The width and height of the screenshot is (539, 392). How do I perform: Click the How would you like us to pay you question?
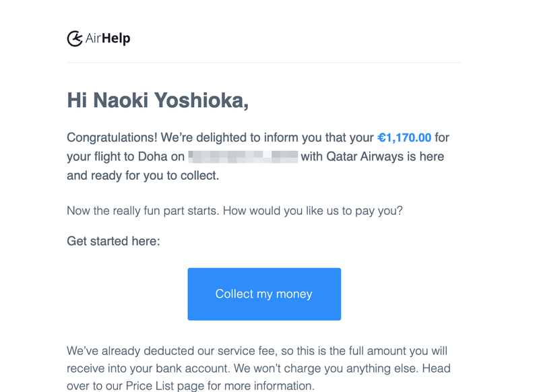[313, 211]
